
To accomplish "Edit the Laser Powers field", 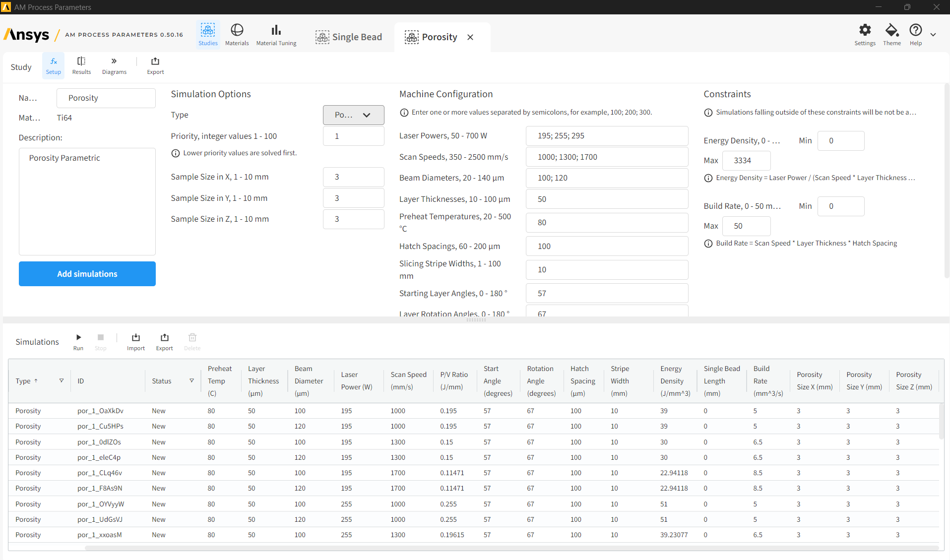I will coord(607,136).
